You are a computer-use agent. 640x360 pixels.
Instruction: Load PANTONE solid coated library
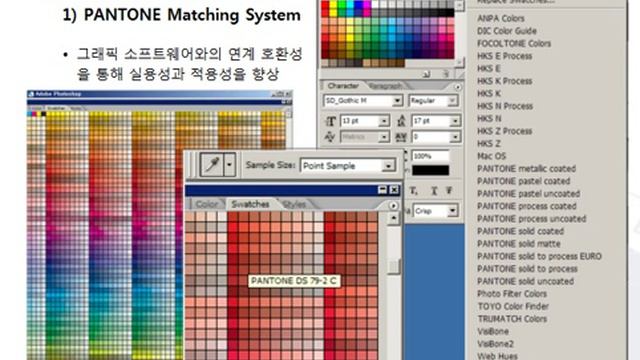[x=520, y=231]
